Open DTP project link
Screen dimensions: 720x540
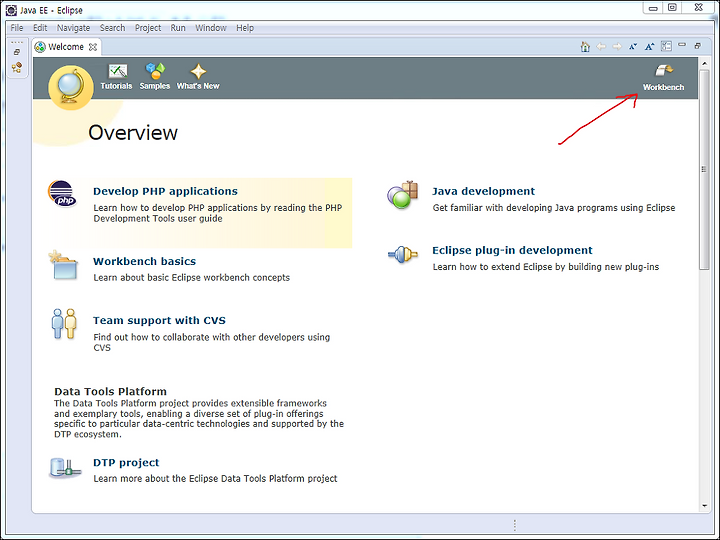(x=126, y=462)
